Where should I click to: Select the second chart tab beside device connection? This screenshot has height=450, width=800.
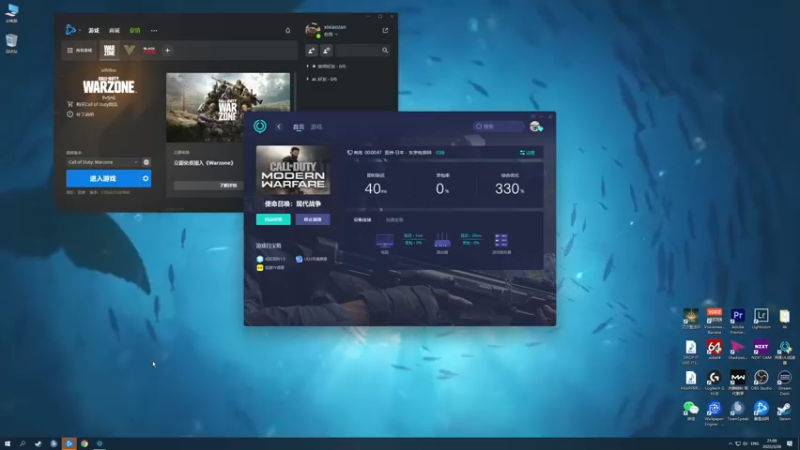(394, 220)
